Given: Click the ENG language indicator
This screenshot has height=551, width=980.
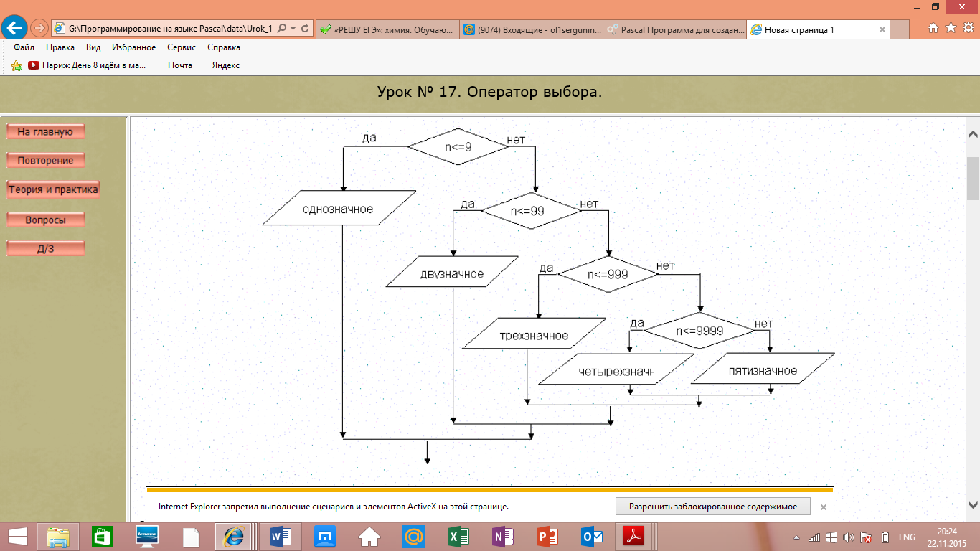Looking at the screenshot, I should pos(907,537).
